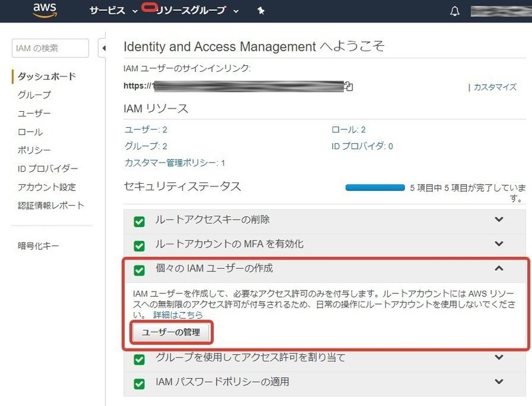
Task: Click the pin shortcut icon in header
Action: pyautogui.click(x=261, y=11)
